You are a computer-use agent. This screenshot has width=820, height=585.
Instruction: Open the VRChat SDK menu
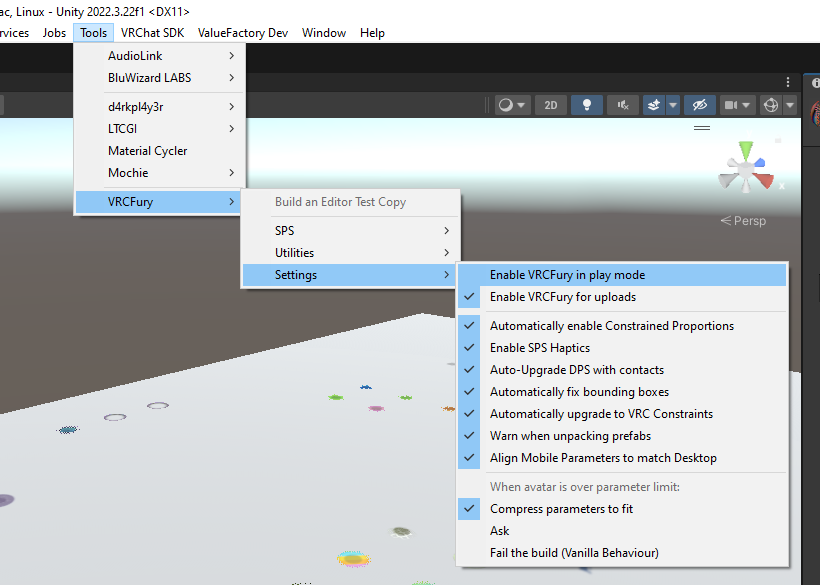click(x=152, y=32)
